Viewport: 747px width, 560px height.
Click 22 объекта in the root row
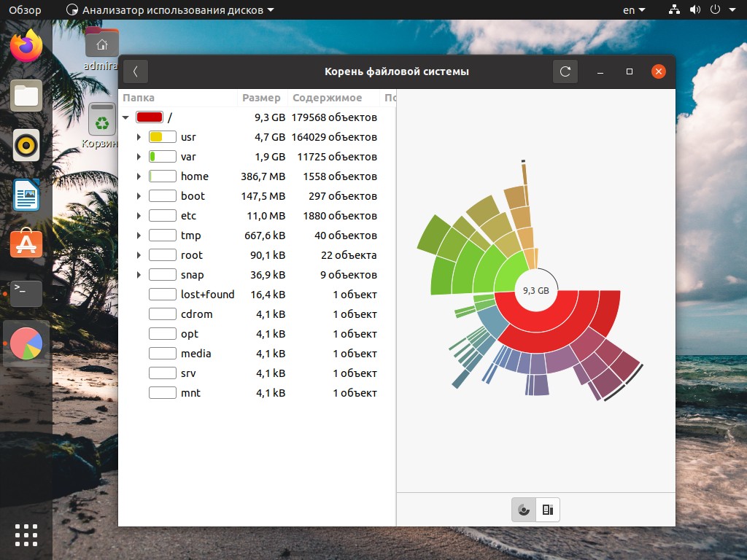click(x=349, y=255)
